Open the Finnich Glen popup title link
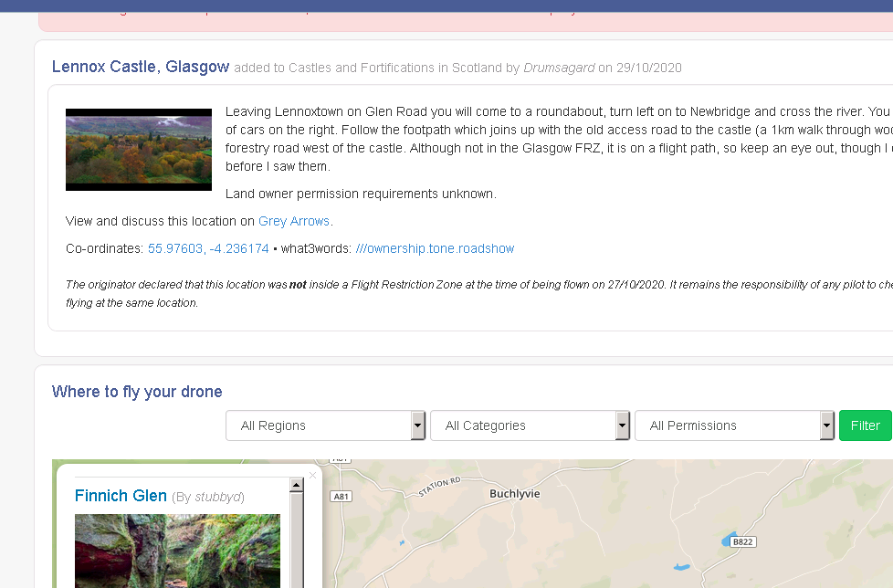The height and width of the screenshot is (588, 893). [x=121, y=496]
